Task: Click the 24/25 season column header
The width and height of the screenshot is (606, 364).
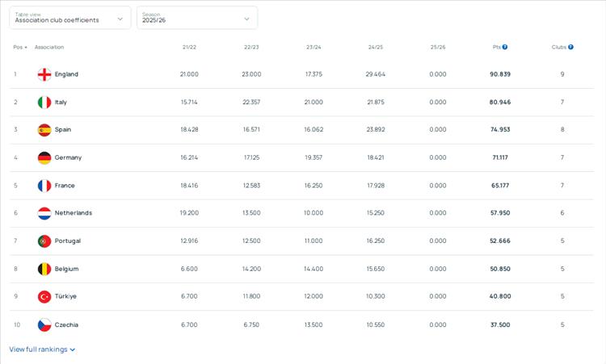Action: [375, 47]
